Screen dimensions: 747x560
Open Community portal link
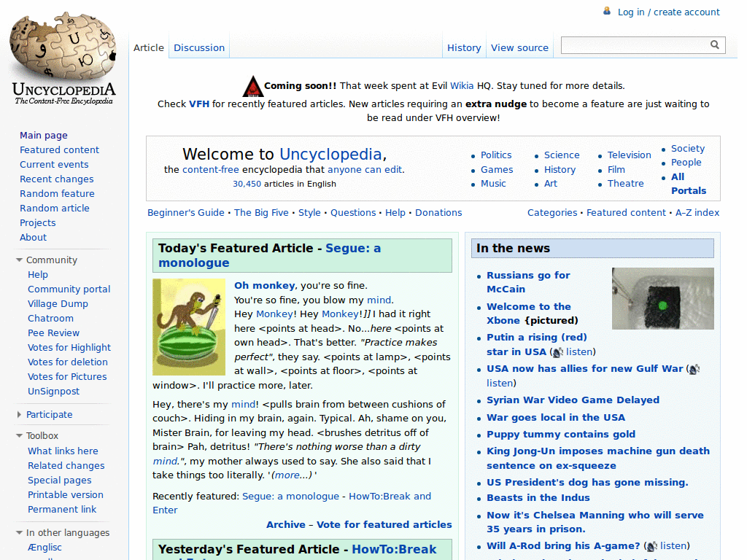pos(69,289)
